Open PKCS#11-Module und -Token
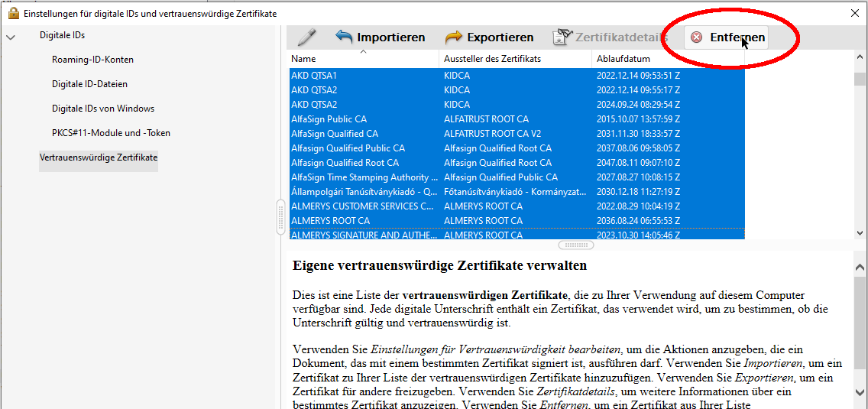 [x=111, y=132]
